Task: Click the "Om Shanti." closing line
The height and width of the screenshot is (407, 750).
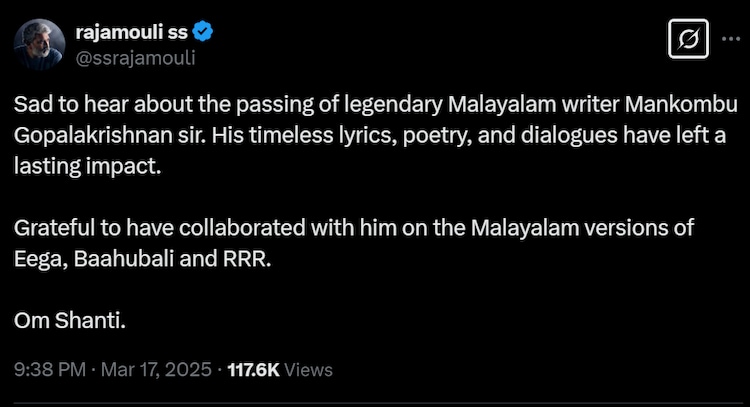Action: [70, 322]
